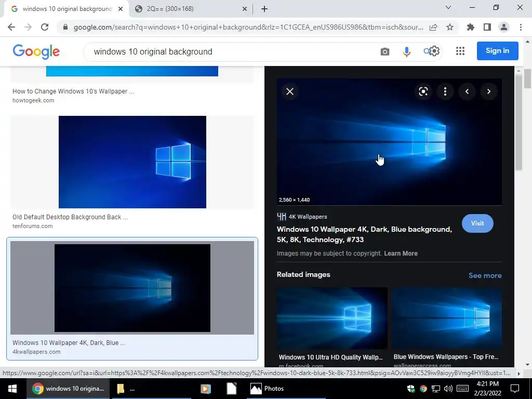The width and height of the screenshot is (532, 399).
Task: Open Learn More copyright link
Action: click(x=401, y=254)
